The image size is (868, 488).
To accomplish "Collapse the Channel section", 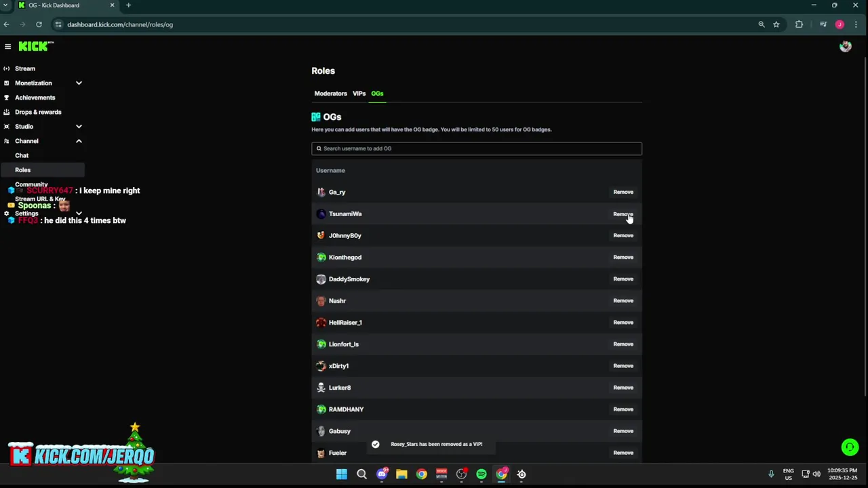I will 79,141.
